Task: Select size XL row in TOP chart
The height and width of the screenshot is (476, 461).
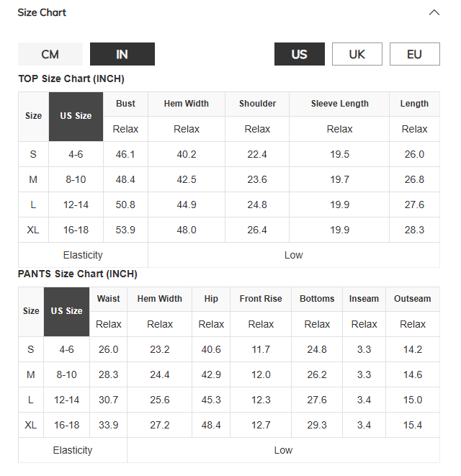Action: click(229, 230)
